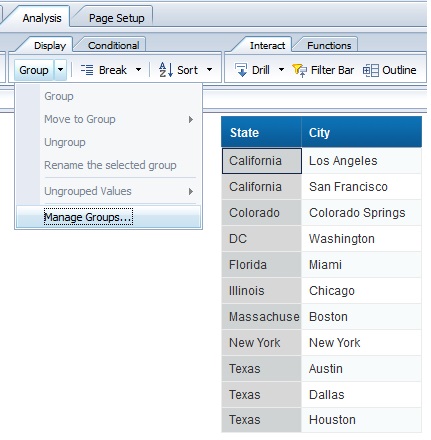Select the Massachusetts state cell
This screenshot has height=440, width=431.
pyautogui.click(x=261, y=317)
